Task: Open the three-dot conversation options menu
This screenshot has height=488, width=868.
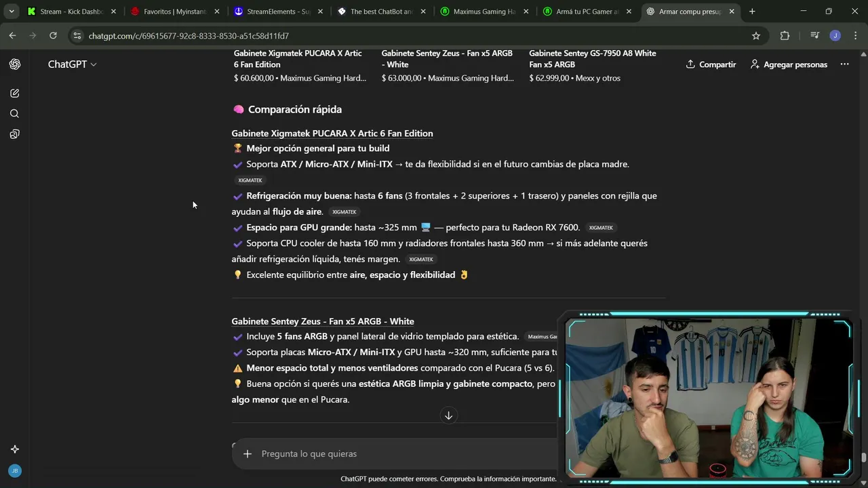Action: [x=844, y=64]
